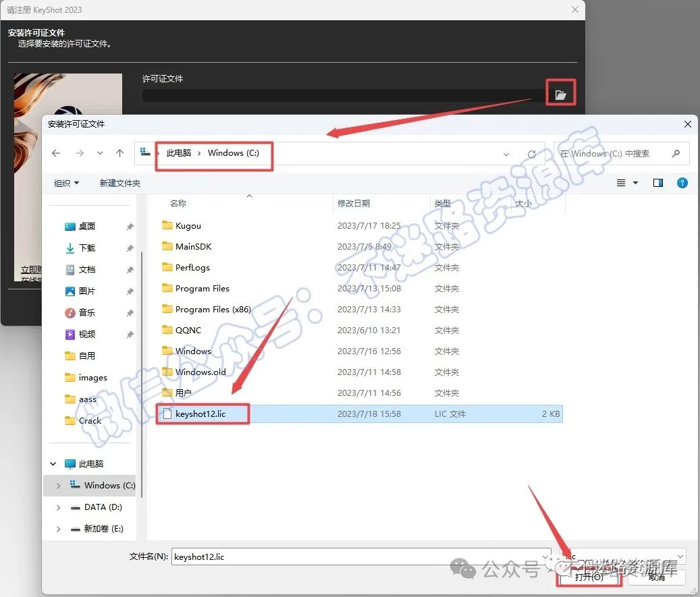Expand the 新加卷 (E:) tree node

coord(58,529)
